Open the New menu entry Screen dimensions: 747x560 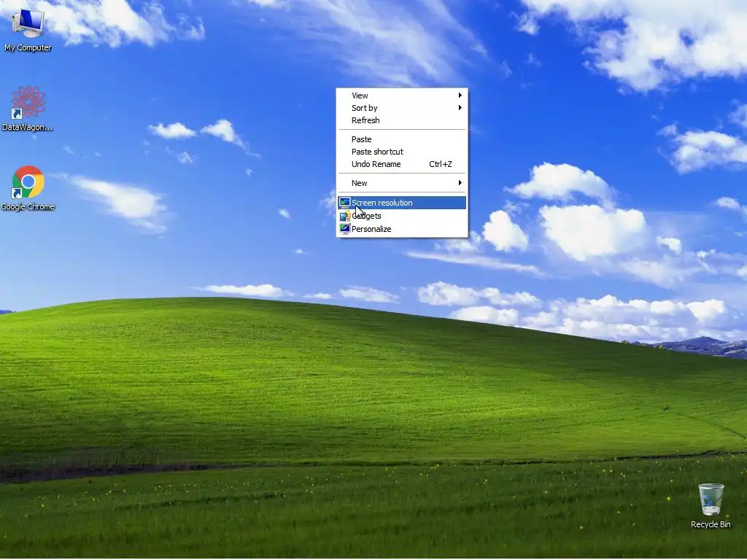(402, 183)
